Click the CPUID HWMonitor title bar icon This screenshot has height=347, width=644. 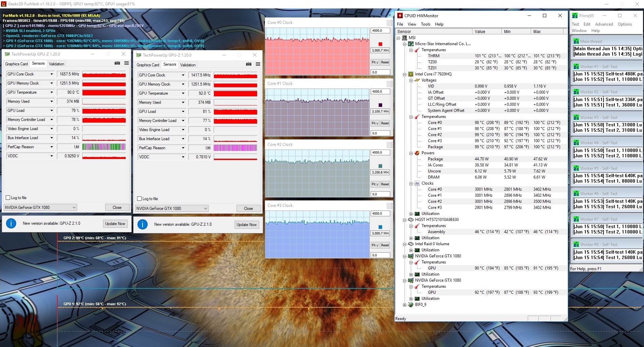coord(400,15)
